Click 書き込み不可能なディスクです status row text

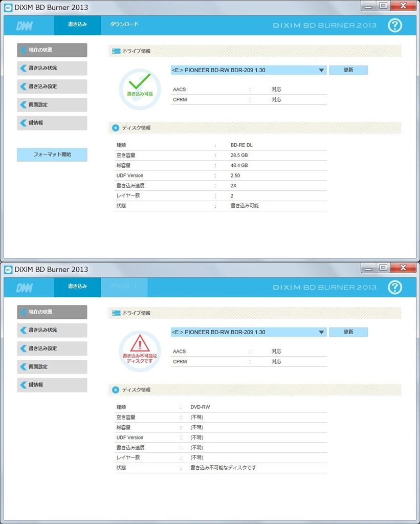coord(223,468)
